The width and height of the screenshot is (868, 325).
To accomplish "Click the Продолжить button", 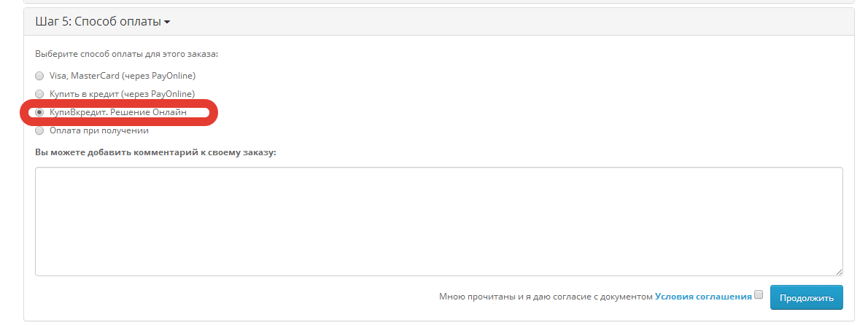I will (807, 298).
